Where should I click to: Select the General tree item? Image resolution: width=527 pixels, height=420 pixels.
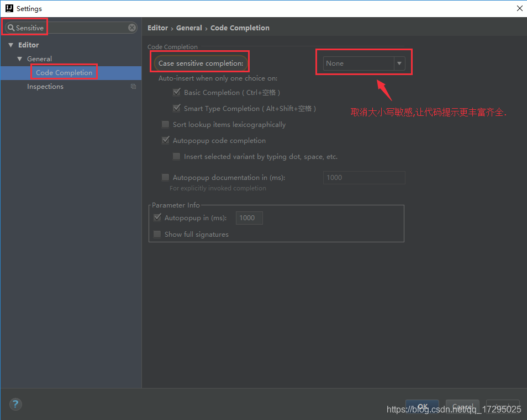[39, 59]
